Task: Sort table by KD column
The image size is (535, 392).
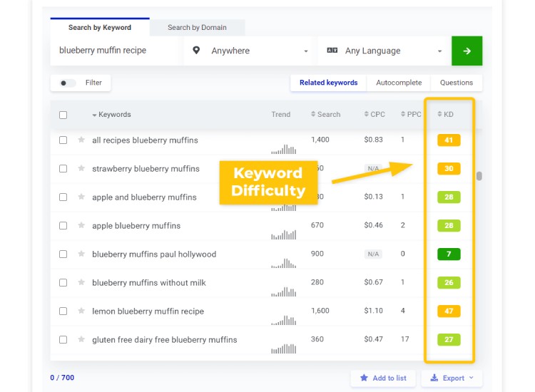Action: point(446,114)
